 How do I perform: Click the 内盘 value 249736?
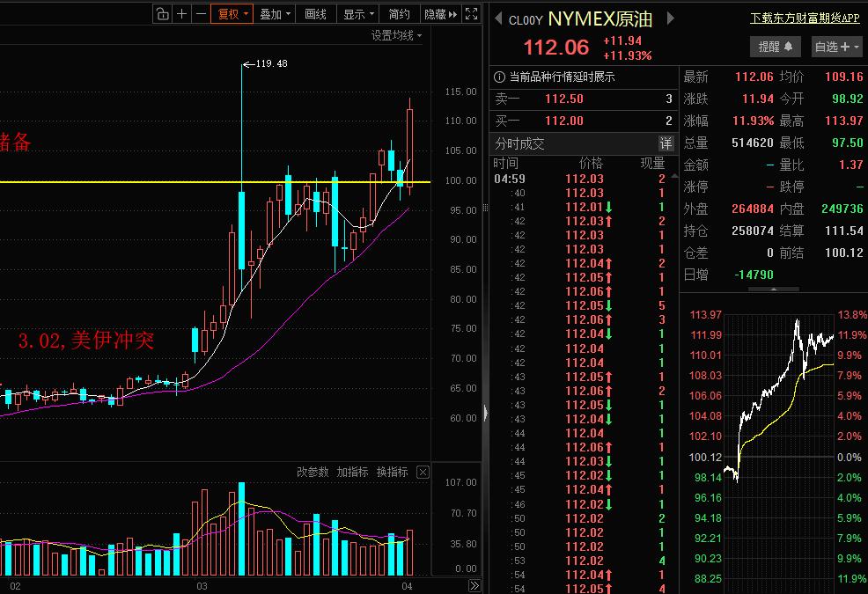pos(842,209)
